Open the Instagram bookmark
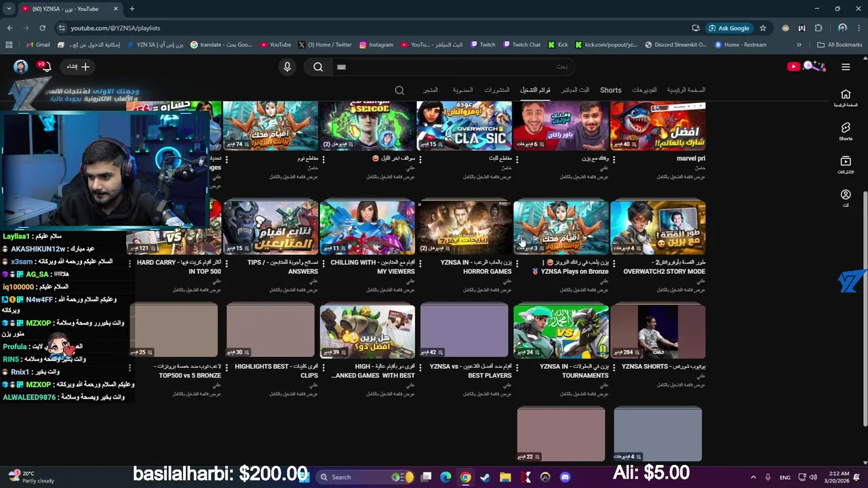 click(376, 45)
